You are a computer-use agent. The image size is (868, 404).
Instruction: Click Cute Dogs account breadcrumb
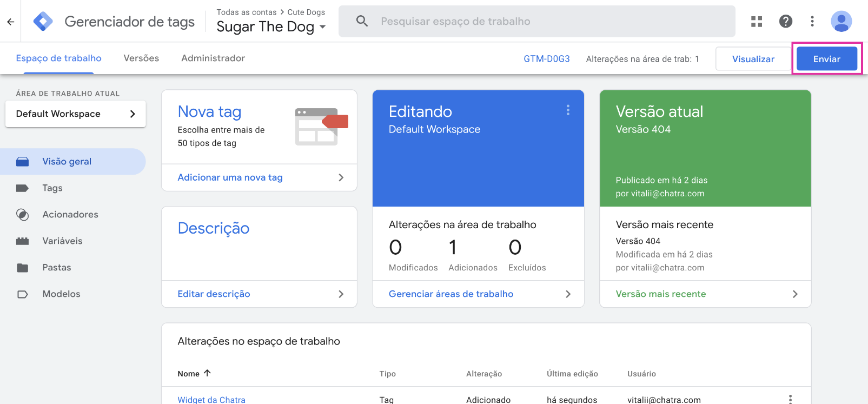306,12
